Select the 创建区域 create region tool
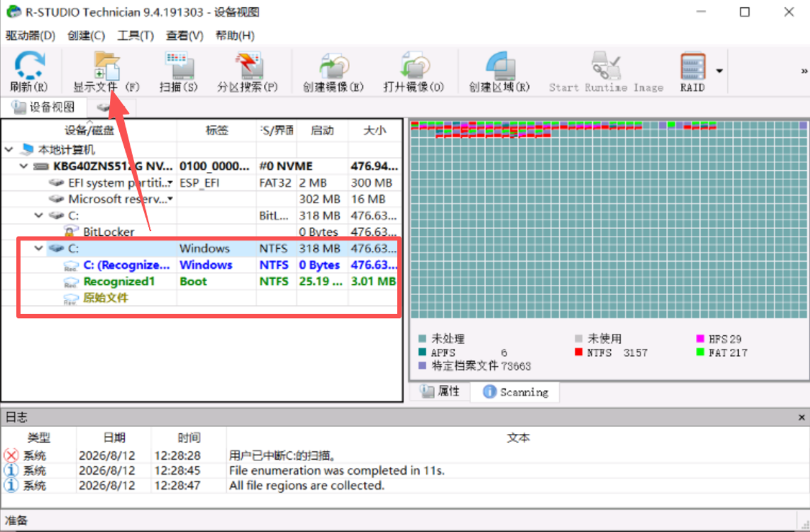 [500, 66]
